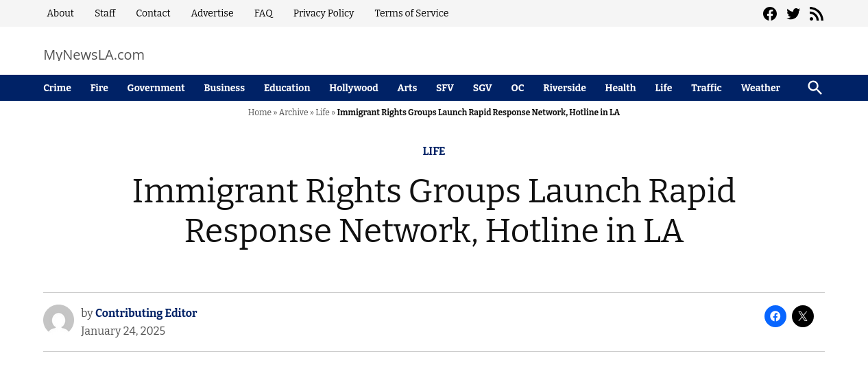Open the Life section in the navigation bar
This screenshot has width=868, height=367.
(x=664, y=88)
